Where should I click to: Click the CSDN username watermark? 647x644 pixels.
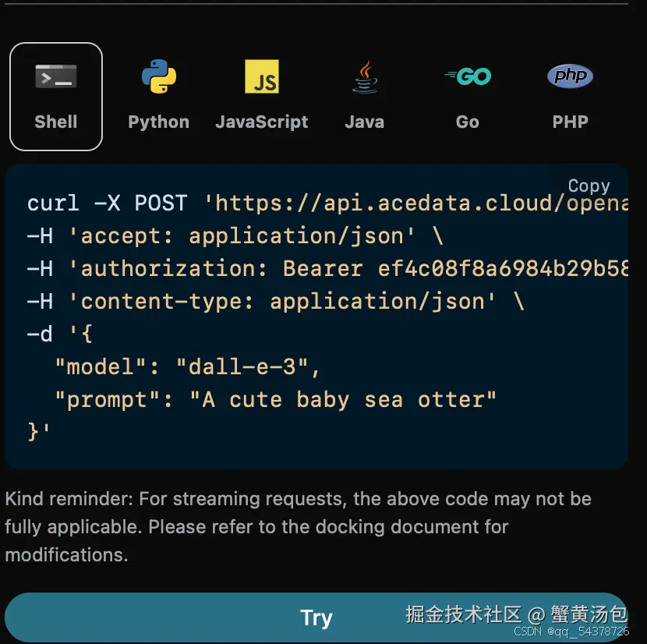575,633
